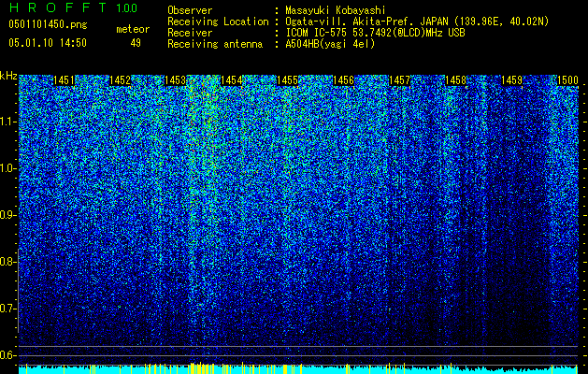Select the Ogata-vill. Akita-Pref. JAPAN location text
Image resolution: width=588 pixels, height=374 pixels.
pyautogui.click(x=417, y=22)
